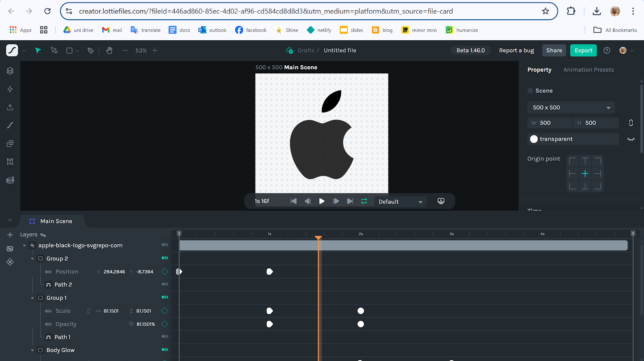Open the layers sidebar panel
This screenshot has width=644, height=361.
click(x=10, y=71)
